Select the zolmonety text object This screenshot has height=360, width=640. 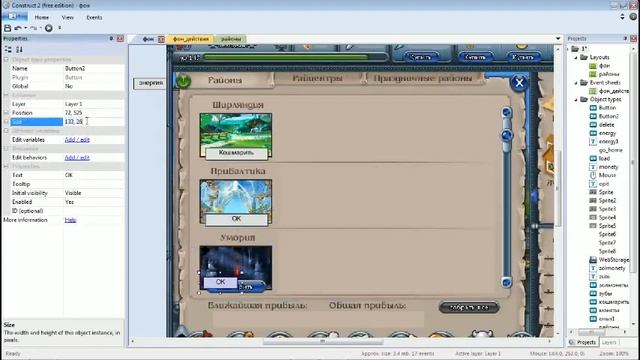tap(612, 268)
